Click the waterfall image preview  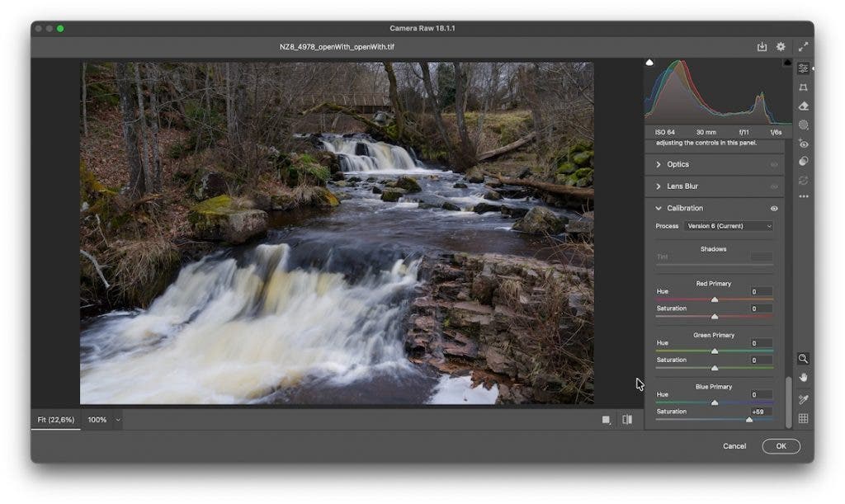(337, 233)
